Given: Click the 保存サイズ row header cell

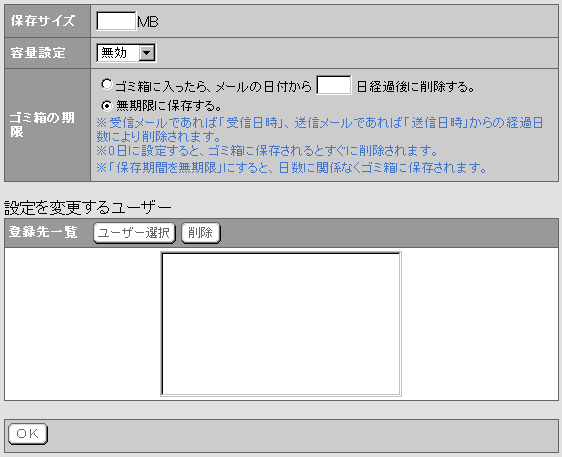Looking at the screenshot, I should (47, 21).
